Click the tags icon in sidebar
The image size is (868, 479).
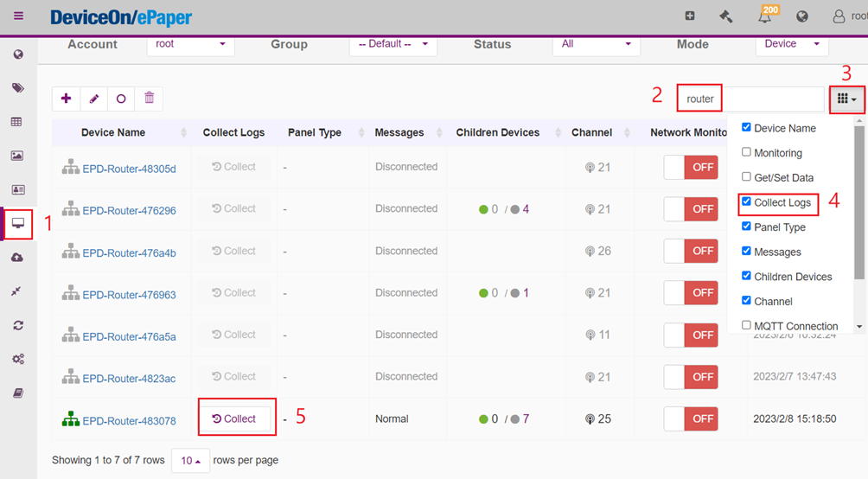click(17, 88)
